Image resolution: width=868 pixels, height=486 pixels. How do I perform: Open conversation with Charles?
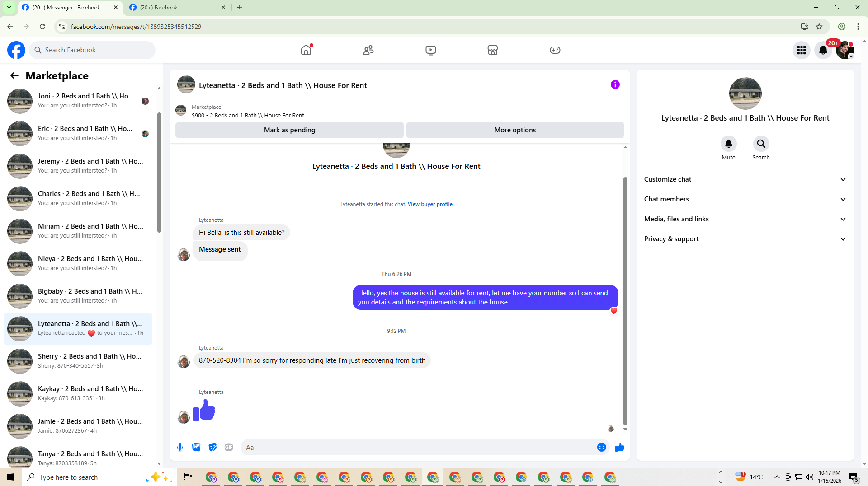(x=78, y=198)
